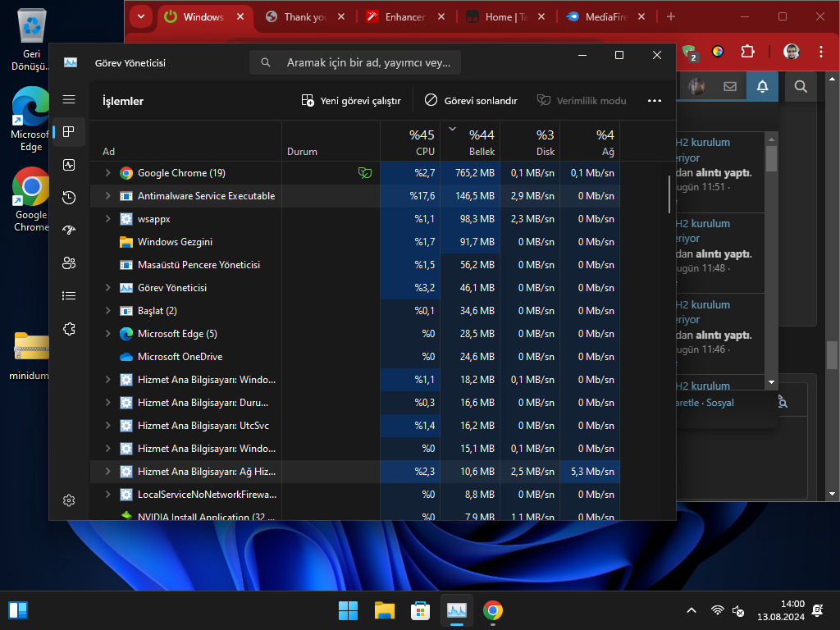Screen dimensions: 840x630
Task: Click Yeni görevi çalıştır button
Action: pyautogui.click(x=351, y=101)
